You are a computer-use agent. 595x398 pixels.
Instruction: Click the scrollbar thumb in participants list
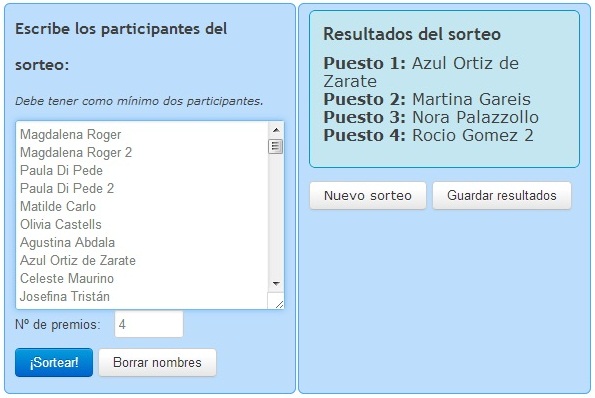276,146
